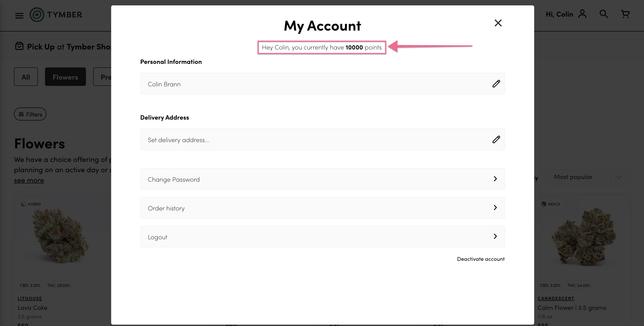Click Pick Up at Tymber Shop text
This screenshot has width=644, height=326.
69,47
